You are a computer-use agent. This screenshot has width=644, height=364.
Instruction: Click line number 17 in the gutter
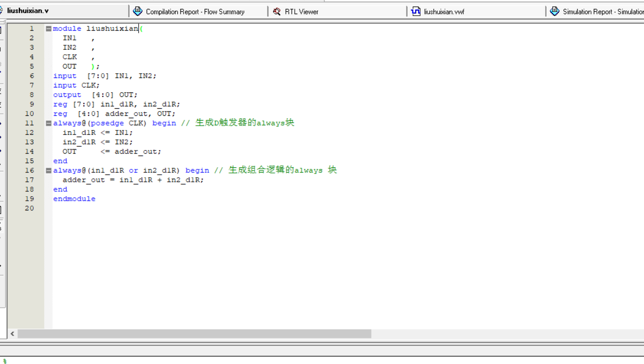29,180
